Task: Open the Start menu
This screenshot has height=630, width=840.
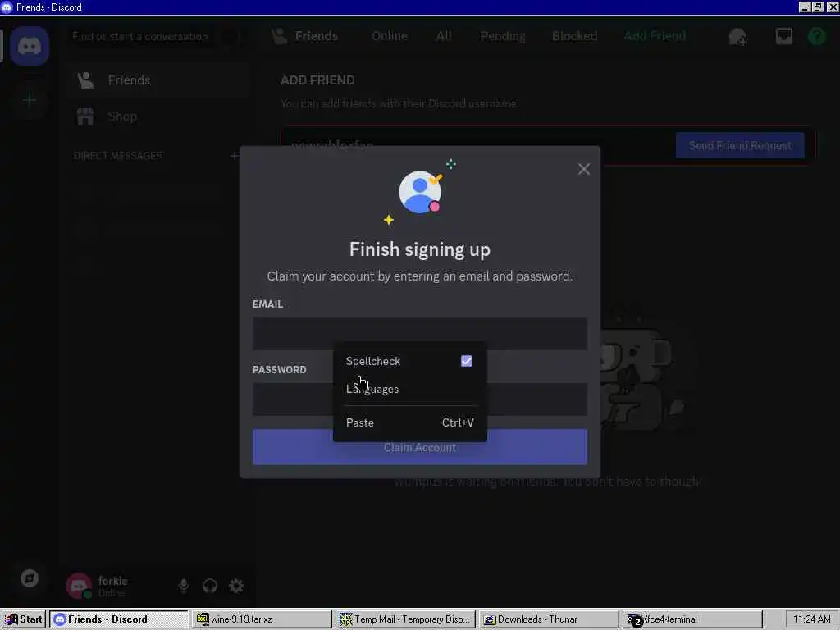Action: click(x=24, y=619)
